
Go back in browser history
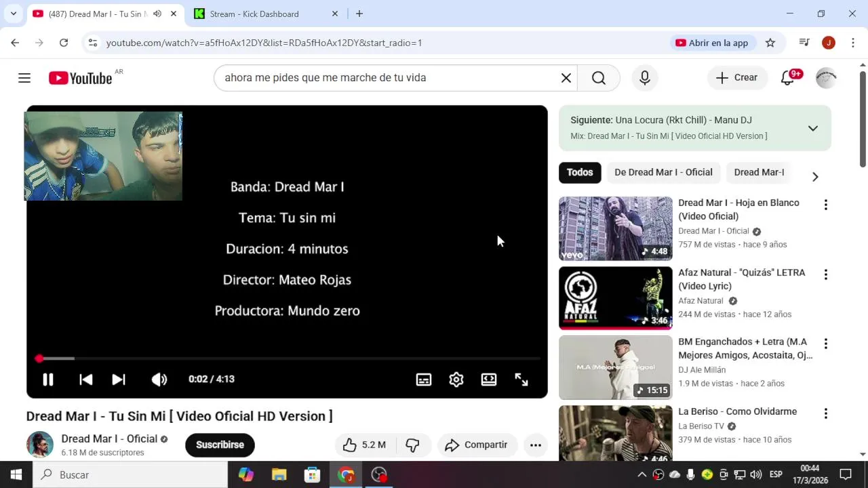click(x=15, y=43)
